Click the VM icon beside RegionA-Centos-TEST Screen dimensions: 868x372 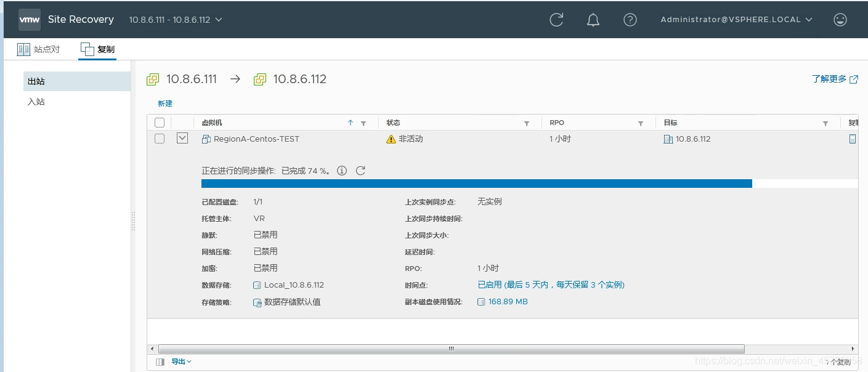(x=206, y=139)
